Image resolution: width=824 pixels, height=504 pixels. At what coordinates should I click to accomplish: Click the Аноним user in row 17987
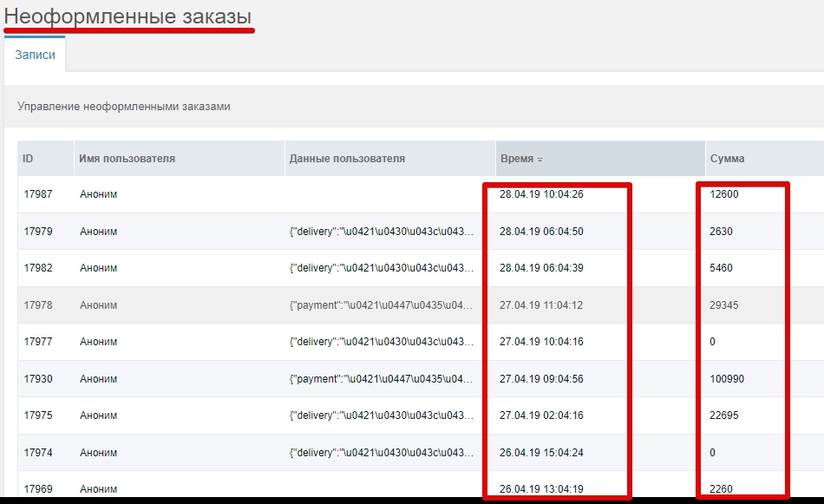point(98,194)
